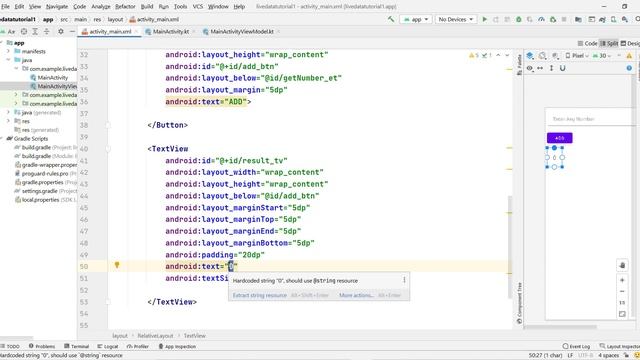The width and height of the screenshot is (640, 360).
Task: Open project panel gear settings
Action: click(60, 31)
